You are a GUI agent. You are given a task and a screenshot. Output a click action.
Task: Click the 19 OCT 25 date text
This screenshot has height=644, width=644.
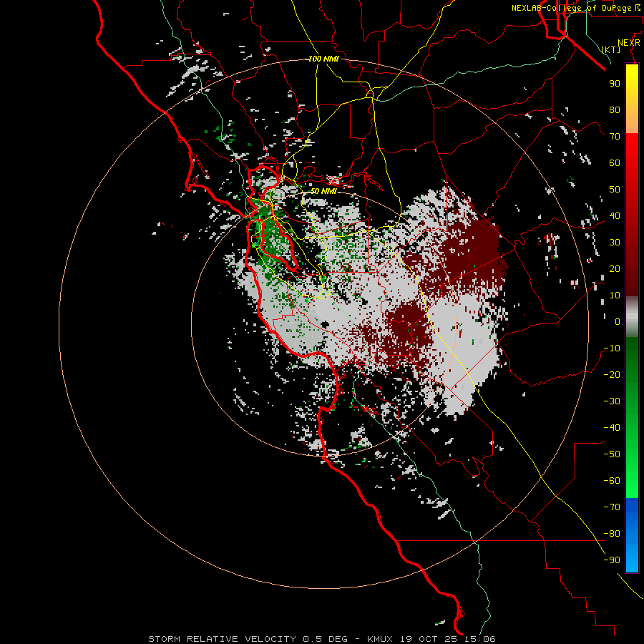(x=429, y=639)
